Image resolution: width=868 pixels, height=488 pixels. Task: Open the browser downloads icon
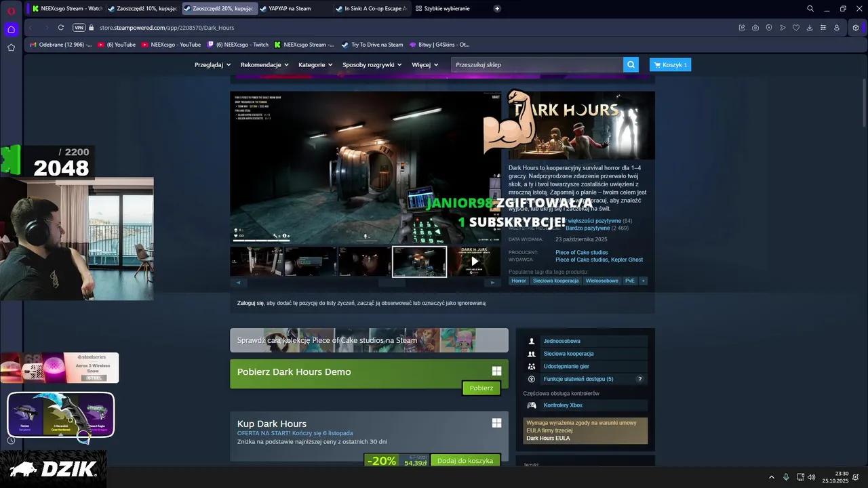810,28
